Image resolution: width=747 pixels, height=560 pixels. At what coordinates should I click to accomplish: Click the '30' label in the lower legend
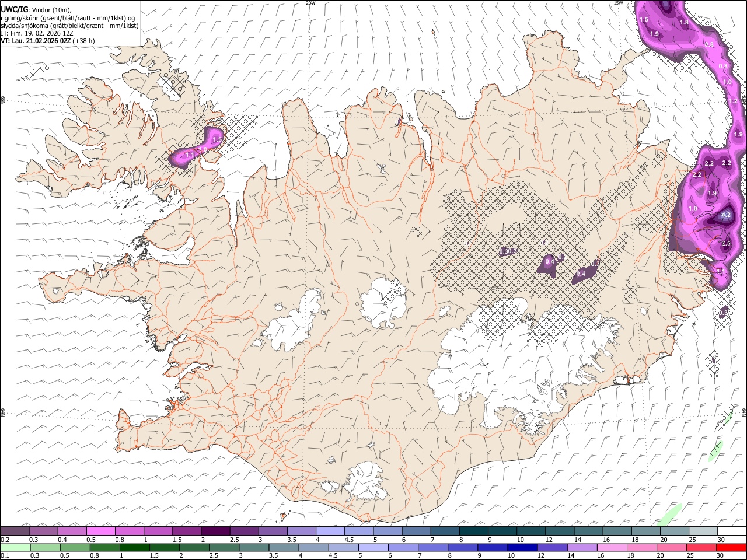pos(720,556)
